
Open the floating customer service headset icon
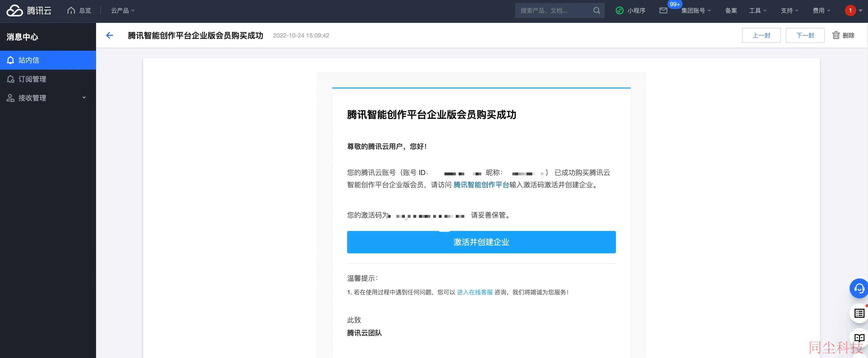(859, 288)
